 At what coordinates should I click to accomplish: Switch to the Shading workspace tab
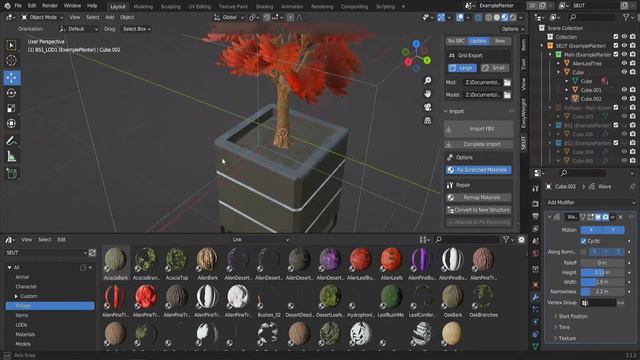[x=264, y=7]
